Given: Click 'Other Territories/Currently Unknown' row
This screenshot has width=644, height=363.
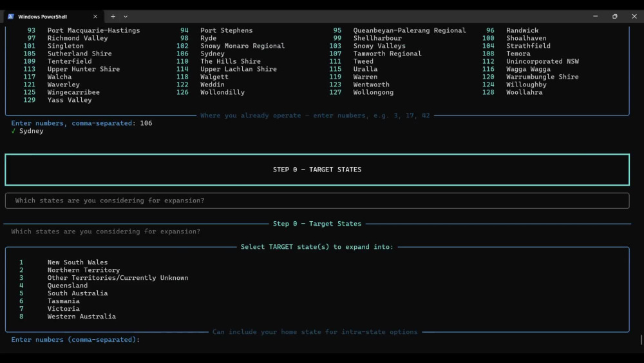Looking at the screenshot, I should [118, 278].
